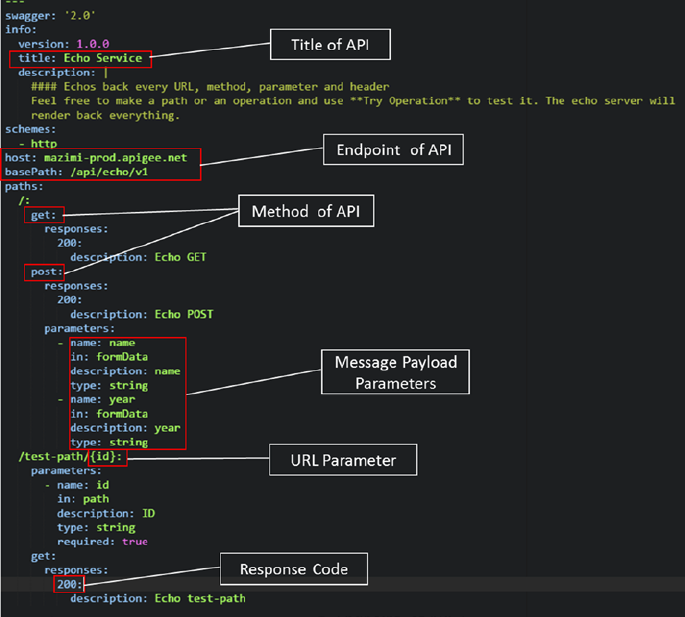Image resolution: width=685 pixels, height=617 pixels.
Task: Click the "title: Echo Service" line
Action: (x=87, y=59)
